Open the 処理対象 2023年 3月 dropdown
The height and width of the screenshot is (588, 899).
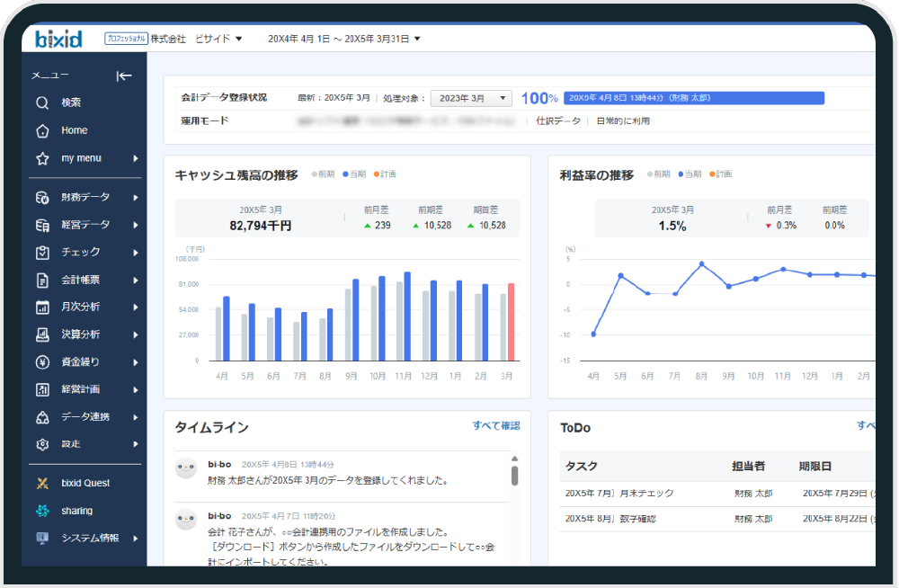(x=471, y=98)
